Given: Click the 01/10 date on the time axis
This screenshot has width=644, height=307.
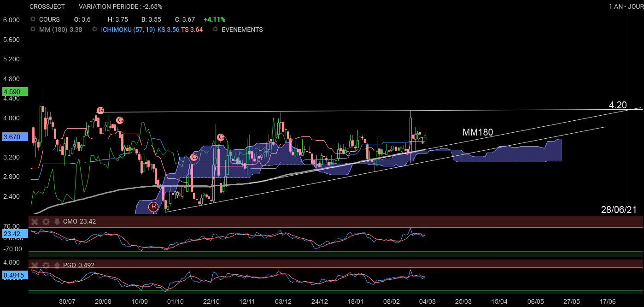Looking at the screenshot, I should tap(176, 301).
